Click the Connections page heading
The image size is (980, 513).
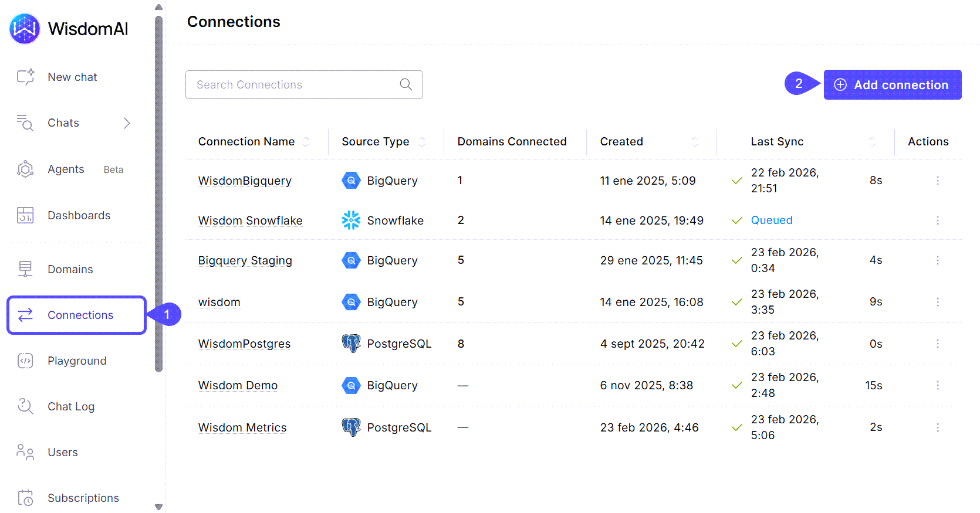(234, 22)
